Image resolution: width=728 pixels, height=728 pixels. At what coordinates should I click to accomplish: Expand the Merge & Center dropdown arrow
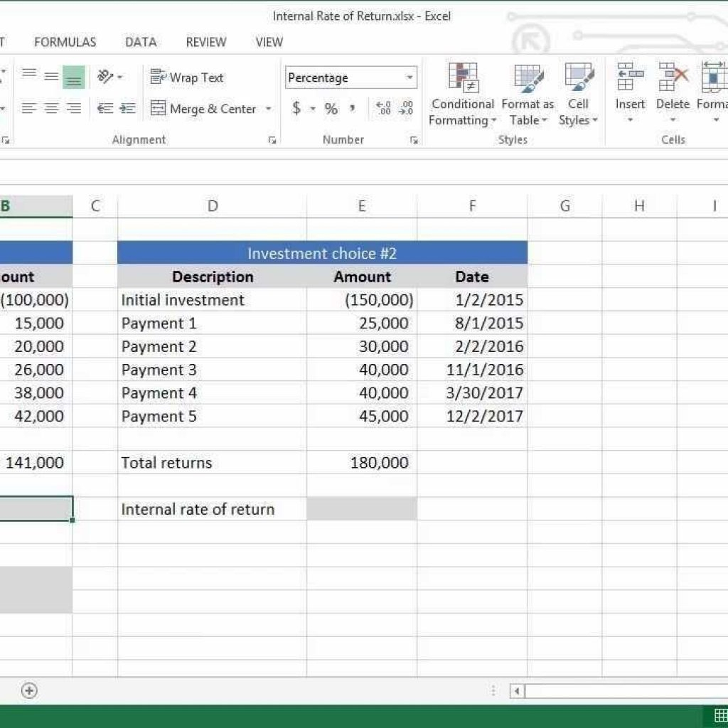pos(269,109)
